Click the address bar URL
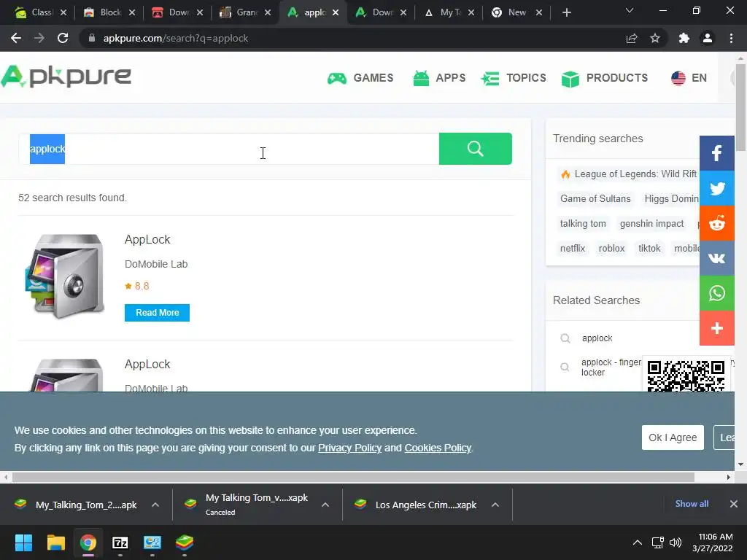The image size is (747, 560). pos(176,39)
